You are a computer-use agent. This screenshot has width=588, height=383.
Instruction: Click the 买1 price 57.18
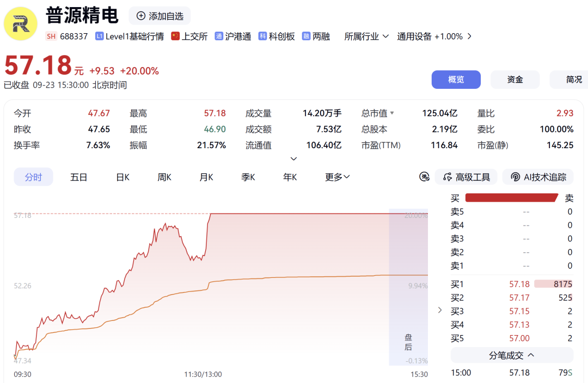pos(519,284)
